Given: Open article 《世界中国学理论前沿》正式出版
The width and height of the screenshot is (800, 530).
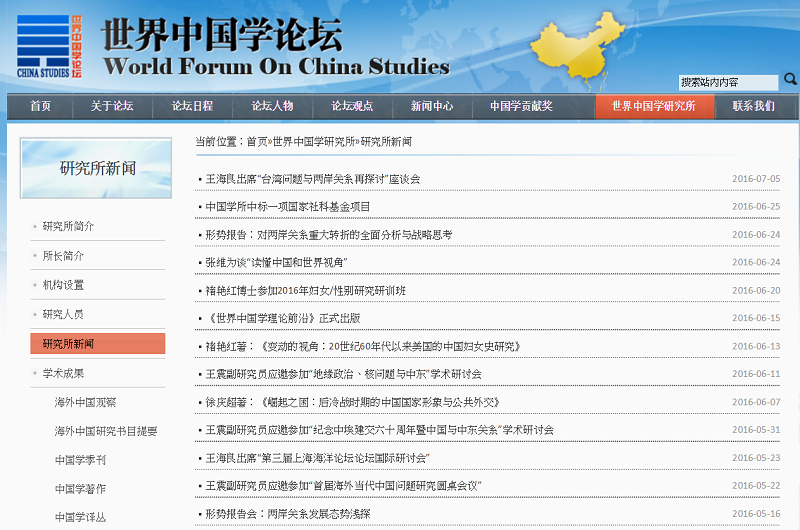Looking at the screenshot, I should click(x=283, y=318).
